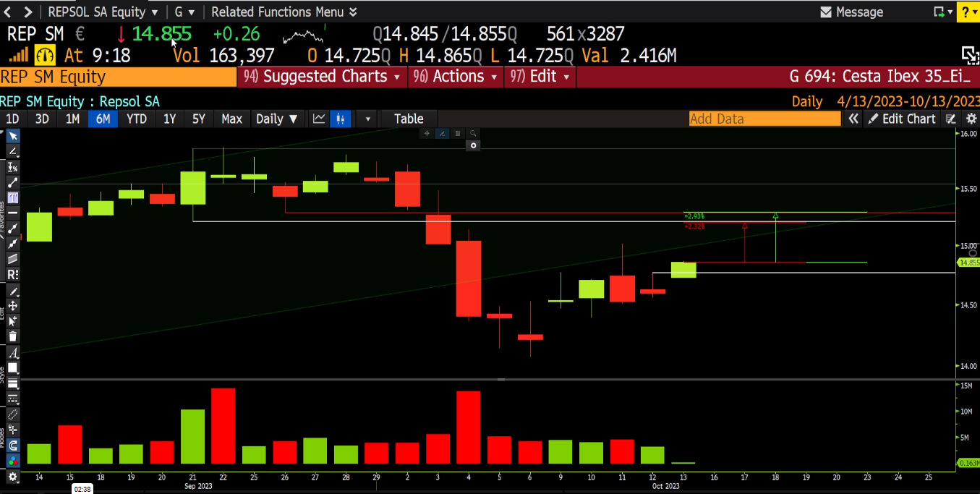Image resolution: width=980 pixels, height=494 pixels.
Task: Click the +2.93% annotation label
Action: click(694, 216)
